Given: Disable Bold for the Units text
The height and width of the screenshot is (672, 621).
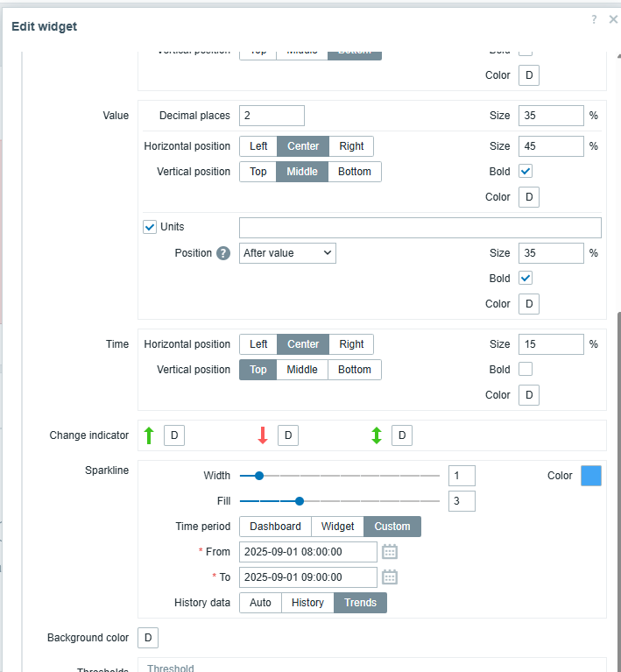Looking at the screenshot, I should click(x=526, y=278).
